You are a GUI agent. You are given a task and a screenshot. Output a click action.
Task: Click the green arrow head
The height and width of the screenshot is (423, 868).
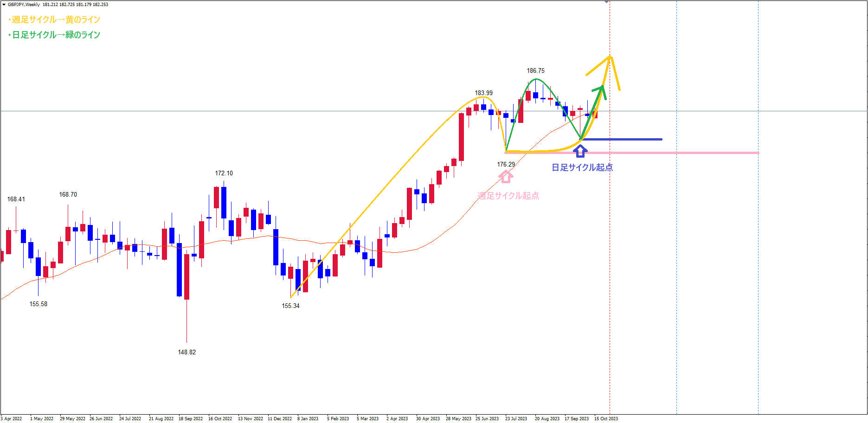point(601,89)
